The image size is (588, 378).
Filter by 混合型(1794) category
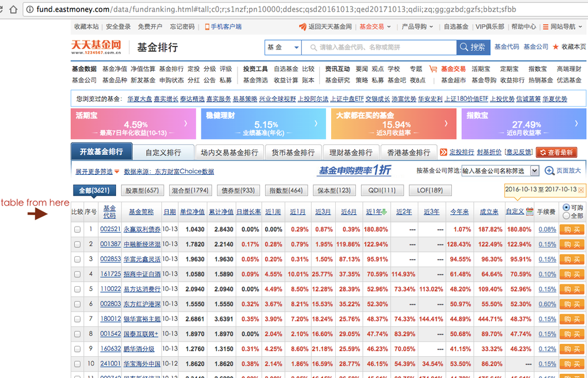click(x=190, y=190)
